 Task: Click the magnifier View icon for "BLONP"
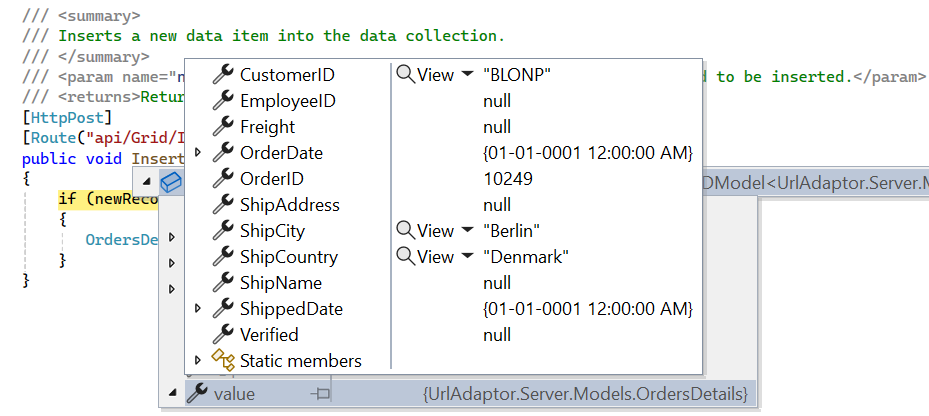pos(406,75)
